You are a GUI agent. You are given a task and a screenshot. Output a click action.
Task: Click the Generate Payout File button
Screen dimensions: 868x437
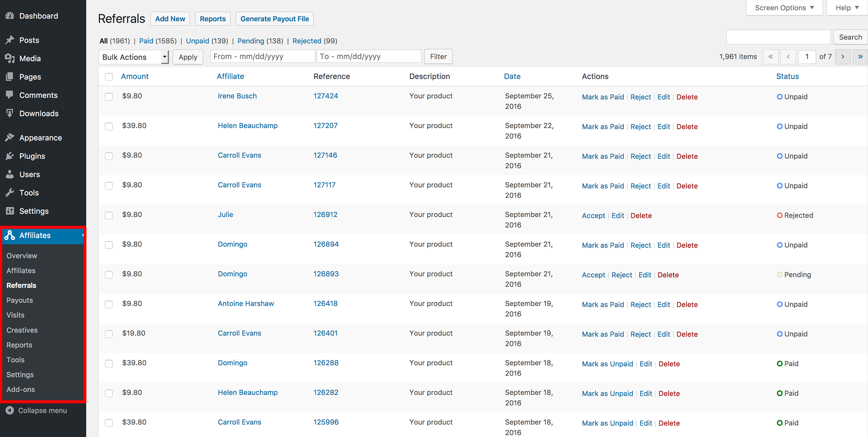[274, 18]
